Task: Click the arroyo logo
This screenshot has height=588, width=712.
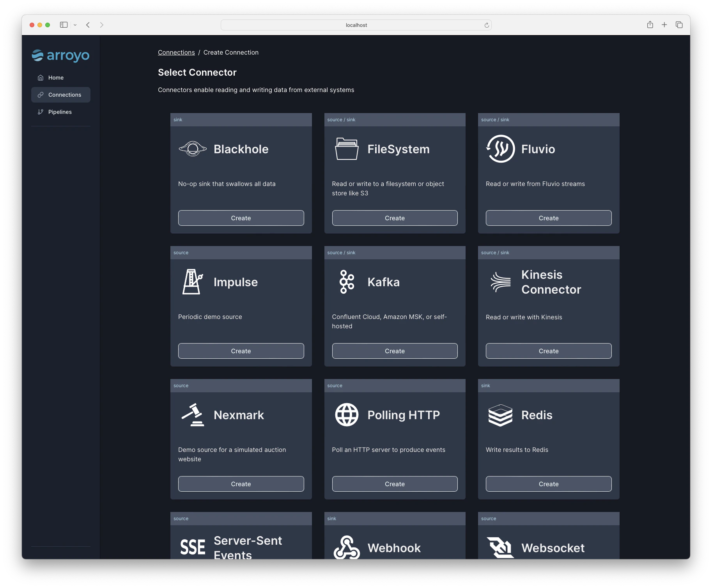Action: point(60,56)
